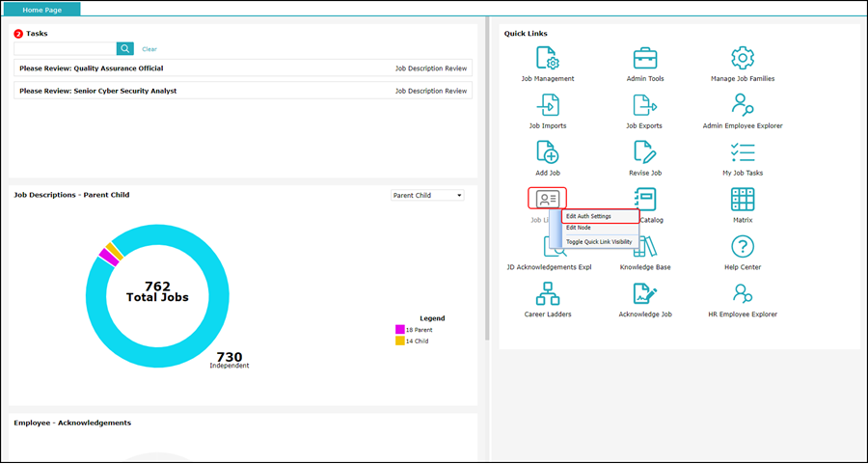The image size is (868, 464).
Task: Click the Revise Job pencil icon
Action: tap(645, 151)
